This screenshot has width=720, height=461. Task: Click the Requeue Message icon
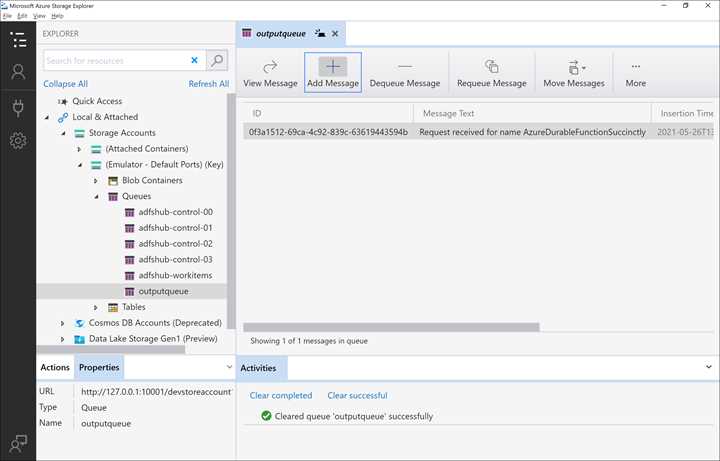(x=492, y=67)
